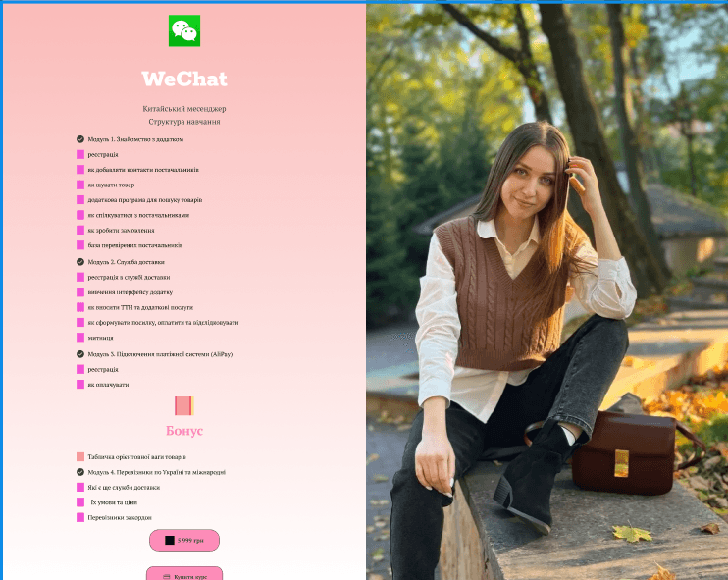Click pink bullet beside 'Перевізники закордон'
728x580 pixels.
click(x=80, y=517)
